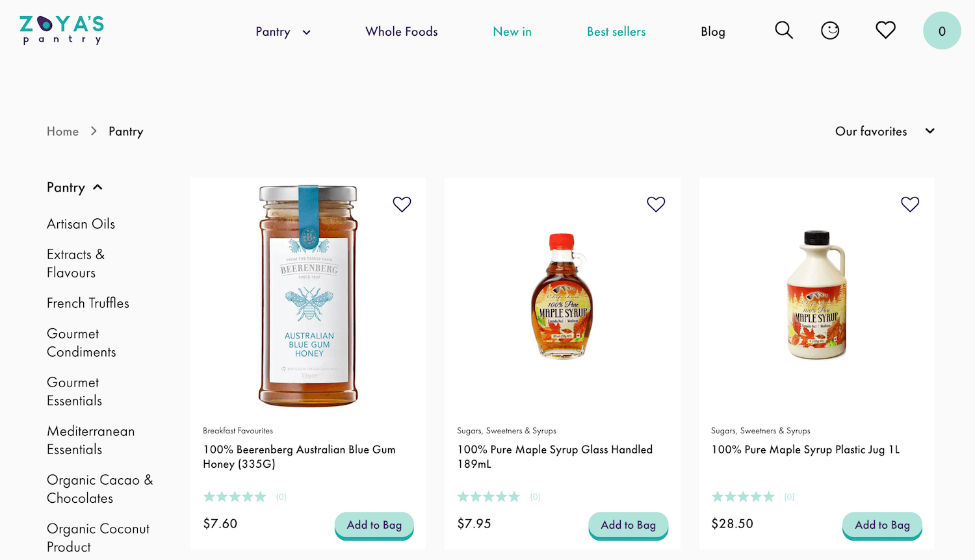
Task: Expand the Pantry menu in top navigation
Action: (x=283, y=32)
